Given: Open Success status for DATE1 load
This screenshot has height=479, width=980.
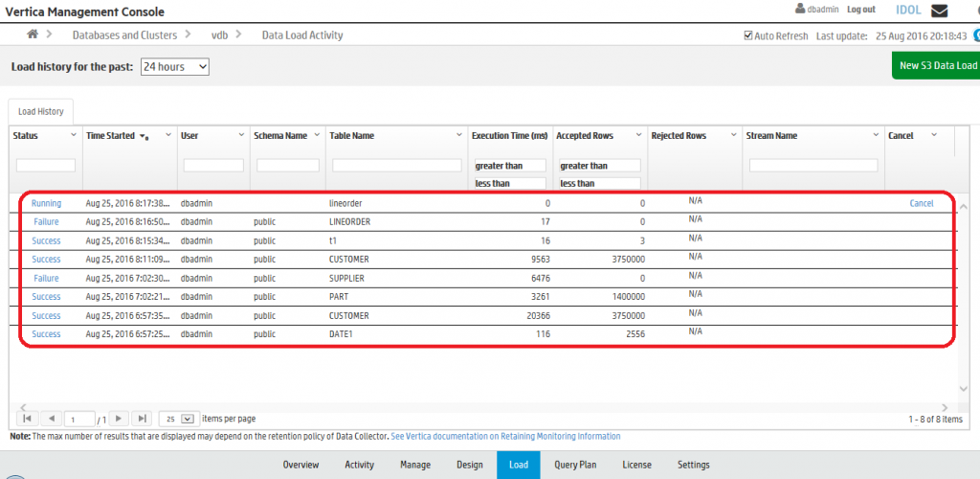Looking at the screenshot, I should (46, 334).
